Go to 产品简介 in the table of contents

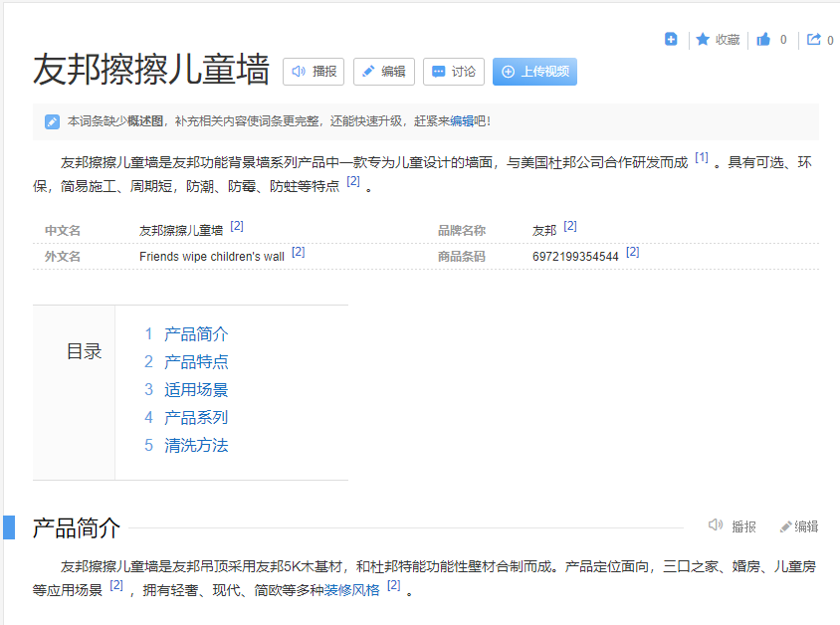point(196,334)
